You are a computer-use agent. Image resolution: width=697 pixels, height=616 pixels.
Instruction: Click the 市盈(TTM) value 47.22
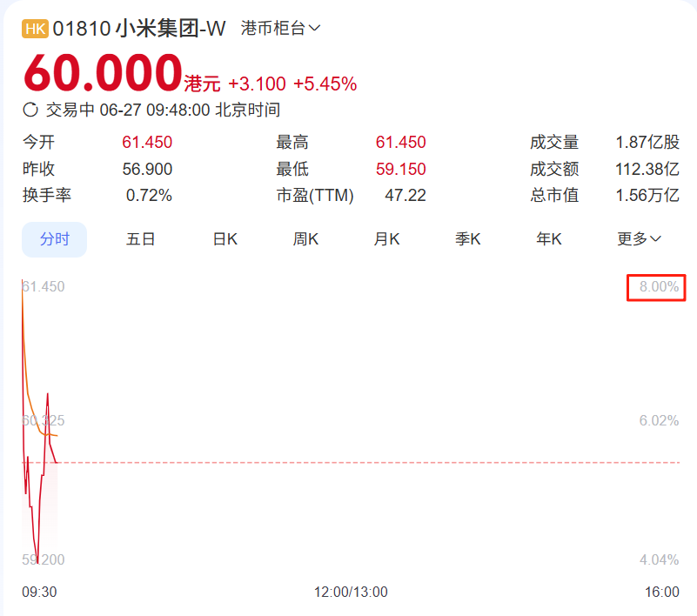click(x=405, y=195)
